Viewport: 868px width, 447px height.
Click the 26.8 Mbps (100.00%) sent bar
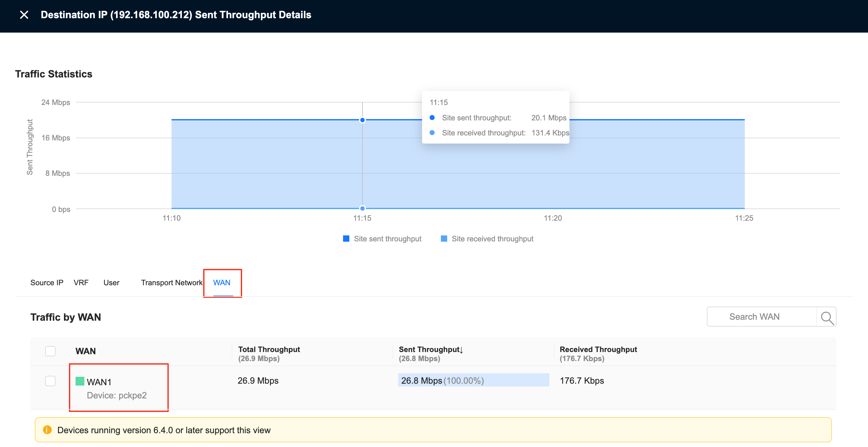coord(474,380)
